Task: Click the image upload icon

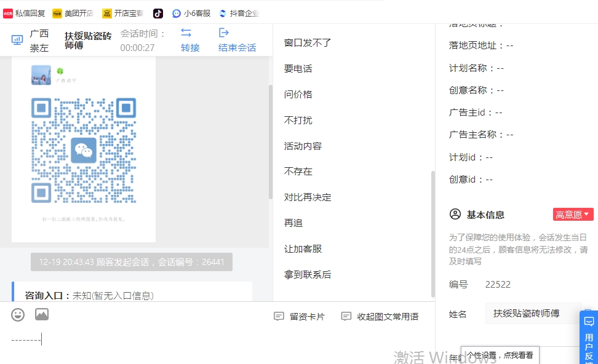Action: pyautogui.click(x=42, y=314)
